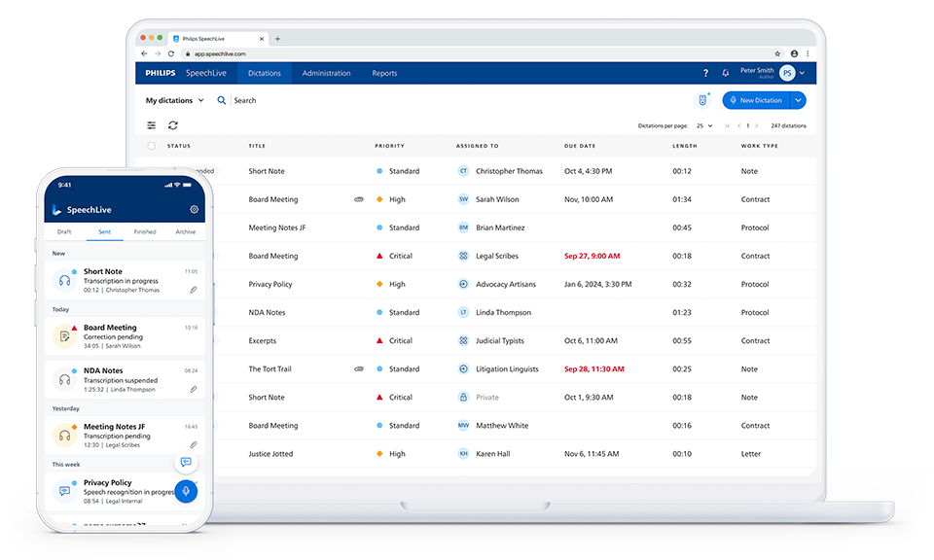Click the PS user avatar
The height and width of the screenshot is (560, 934).
pyautogui.click(x=787, y=73)
